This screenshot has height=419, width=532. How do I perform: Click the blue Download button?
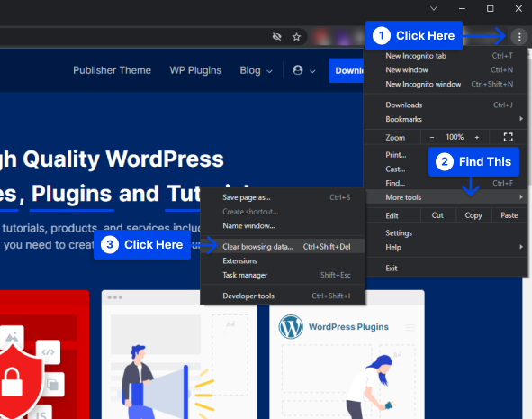[x=347, y=70]
